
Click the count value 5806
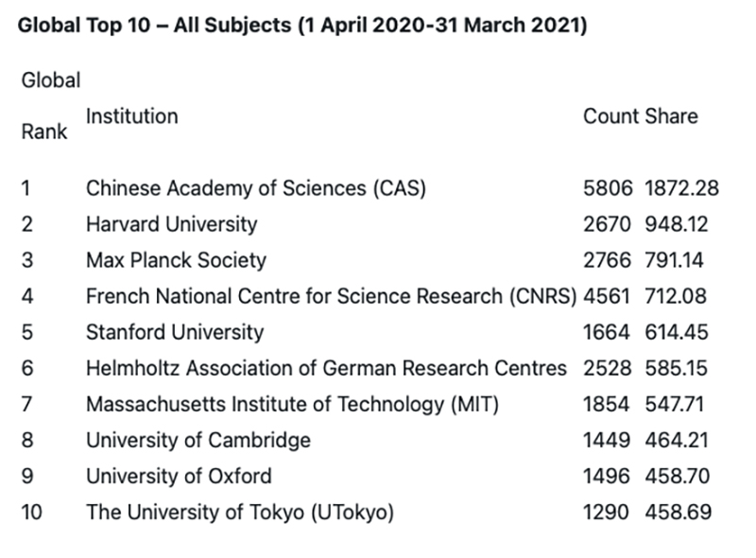[x=608, y=188]
